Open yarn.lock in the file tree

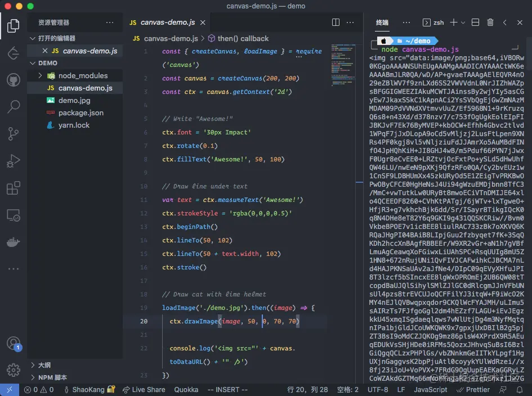tap(75, 125)
